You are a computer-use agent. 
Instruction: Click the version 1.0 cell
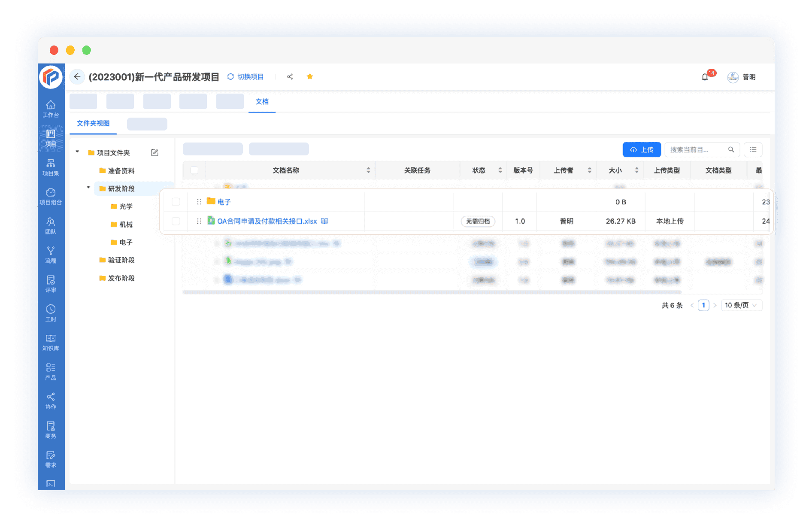pos(520,221)
